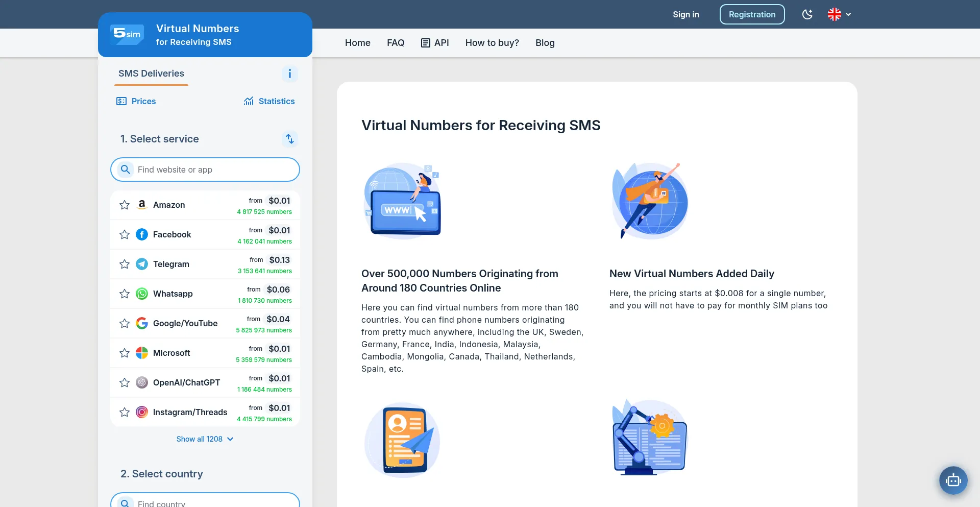Select the Amazon service name
Image resolution: width=980 pixels, height=507 pixels.
pos(169,205)
